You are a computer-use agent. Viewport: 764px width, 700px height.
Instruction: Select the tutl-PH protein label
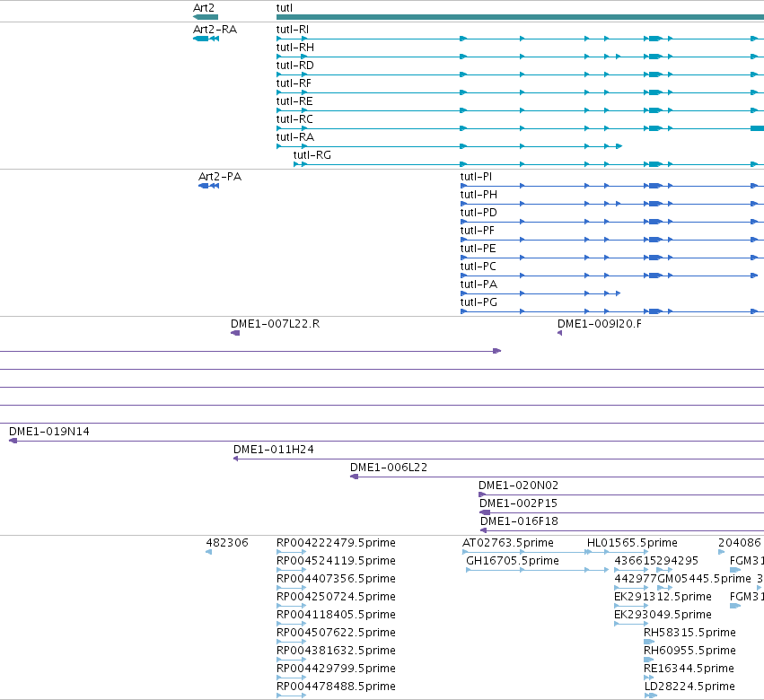point(479,195)
